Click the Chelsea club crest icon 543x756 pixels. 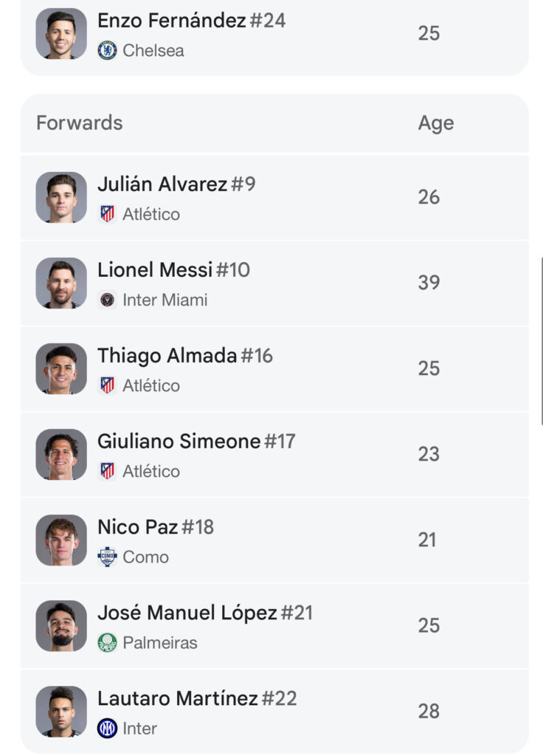107,50
